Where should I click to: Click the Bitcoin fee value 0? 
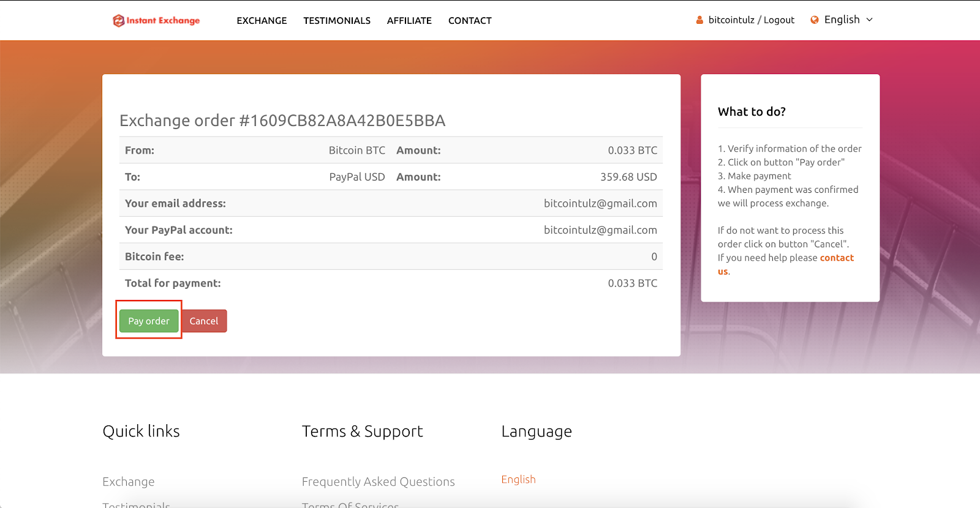pyautogui.click(x=654, y=256)
